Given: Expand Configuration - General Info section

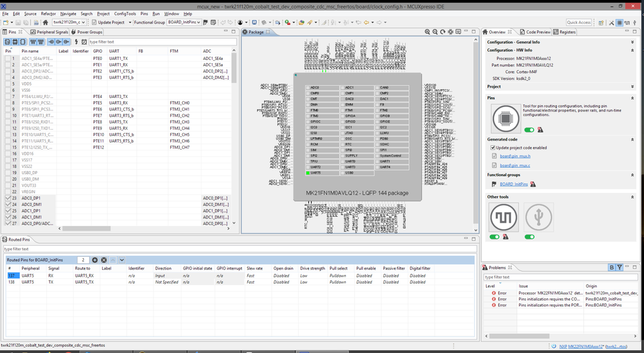Looking at the screenshot, I should [632, 42].
